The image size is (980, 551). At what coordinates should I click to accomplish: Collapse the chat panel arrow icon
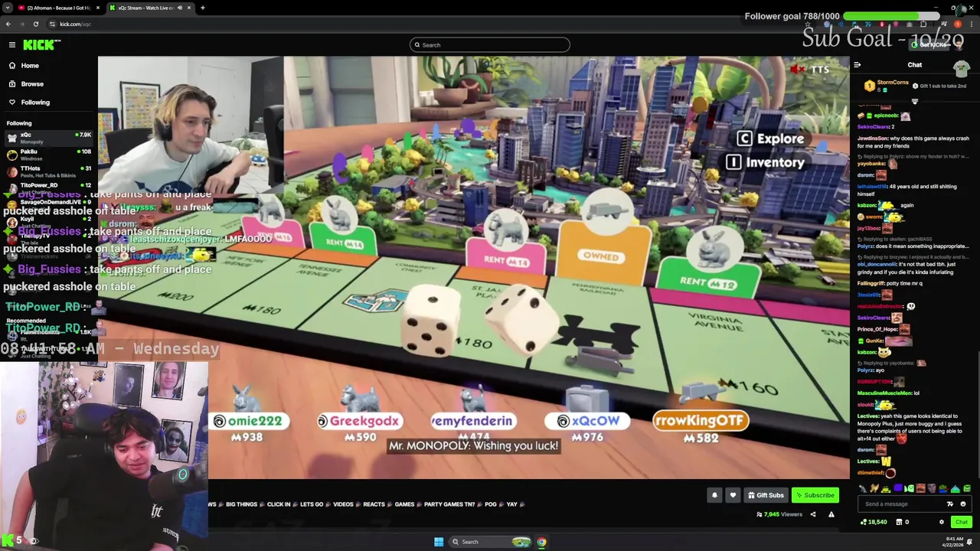coord(857,65)
